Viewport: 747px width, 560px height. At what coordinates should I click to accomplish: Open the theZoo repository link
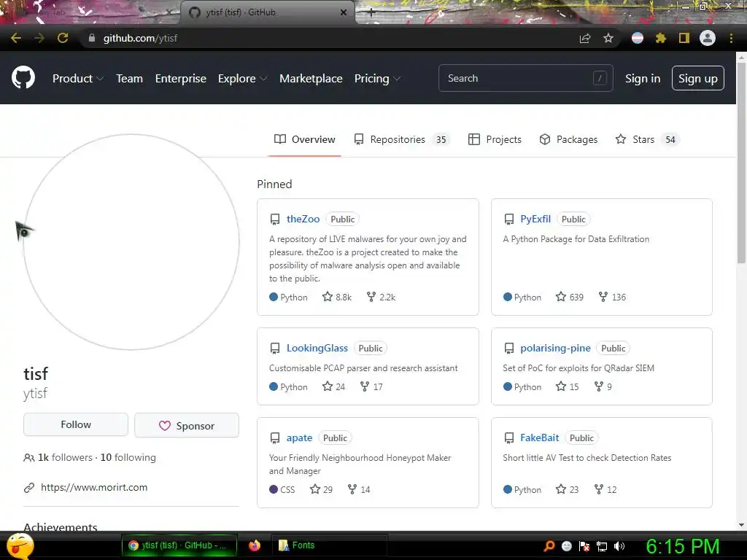(x=303, y=219)
